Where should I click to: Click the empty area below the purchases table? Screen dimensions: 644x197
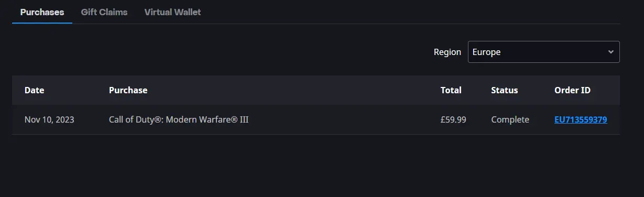315,165
